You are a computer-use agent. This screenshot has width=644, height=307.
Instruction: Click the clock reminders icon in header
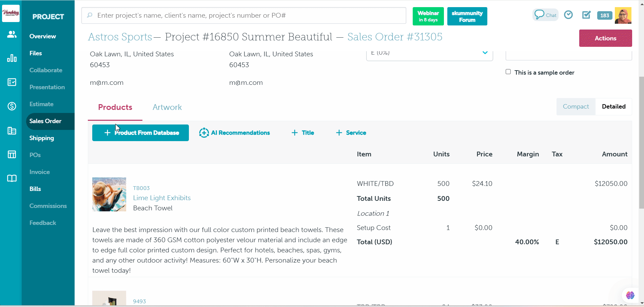coord(568,15)
